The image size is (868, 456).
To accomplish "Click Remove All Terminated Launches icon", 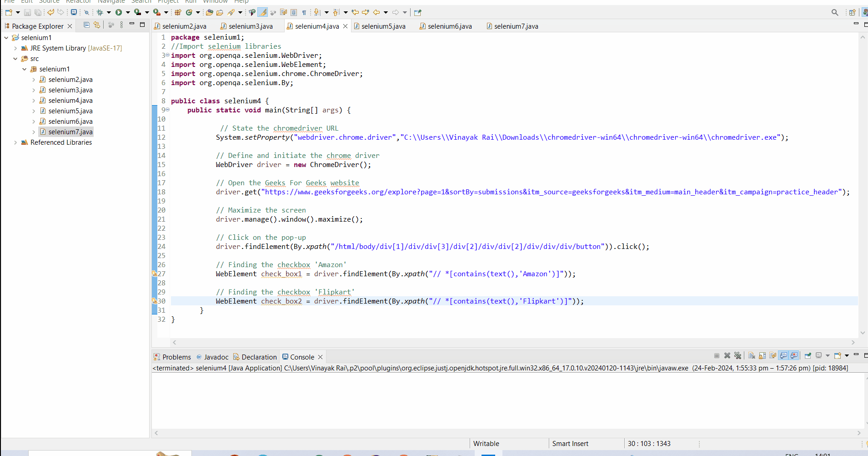I will (x=738, y=355).
